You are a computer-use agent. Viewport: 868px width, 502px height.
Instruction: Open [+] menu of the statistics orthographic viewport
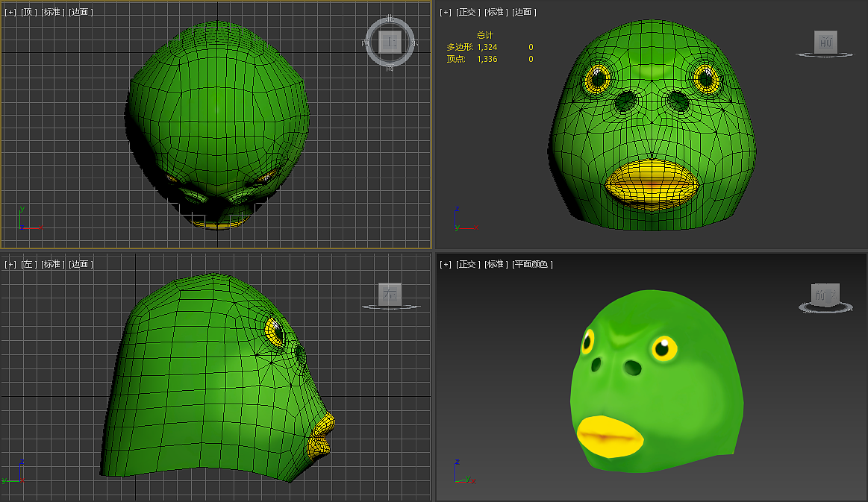tap(446, 12)
